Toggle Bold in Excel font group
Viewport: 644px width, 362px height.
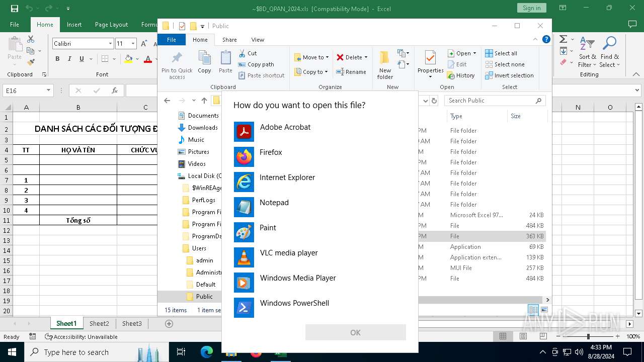point(57,59)
